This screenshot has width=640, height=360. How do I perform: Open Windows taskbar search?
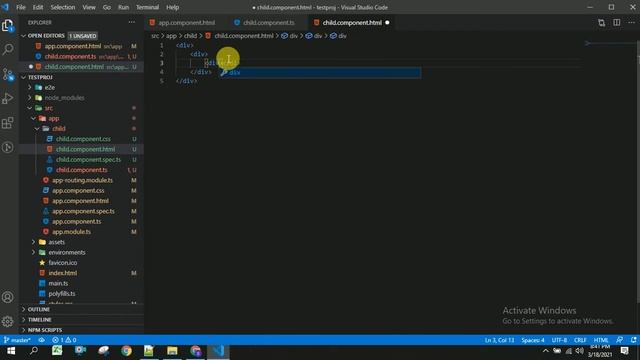pos(34,351)
